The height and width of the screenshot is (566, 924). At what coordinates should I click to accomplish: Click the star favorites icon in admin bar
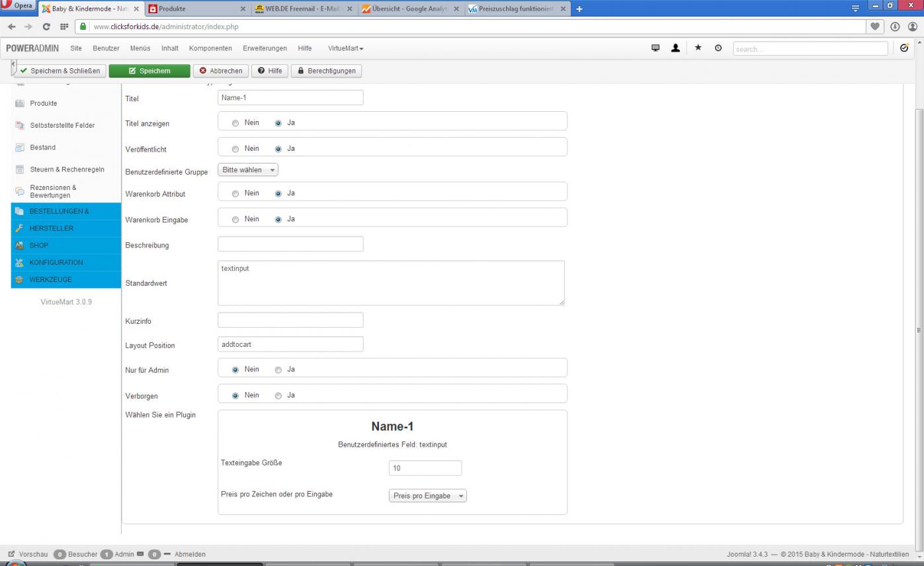[698, 48]
